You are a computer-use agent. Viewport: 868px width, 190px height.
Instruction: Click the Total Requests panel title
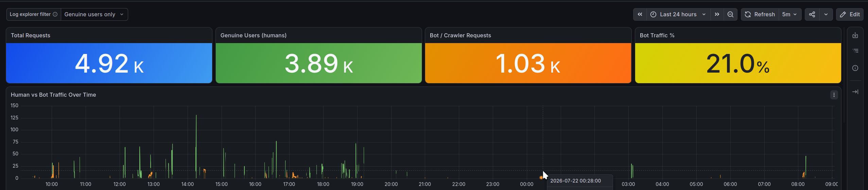pyautogui.click(x=31, y=35)
